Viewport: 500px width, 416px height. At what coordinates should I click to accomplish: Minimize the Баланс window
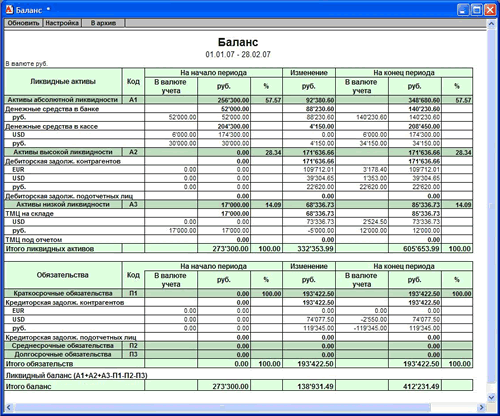tap(463, 10)
